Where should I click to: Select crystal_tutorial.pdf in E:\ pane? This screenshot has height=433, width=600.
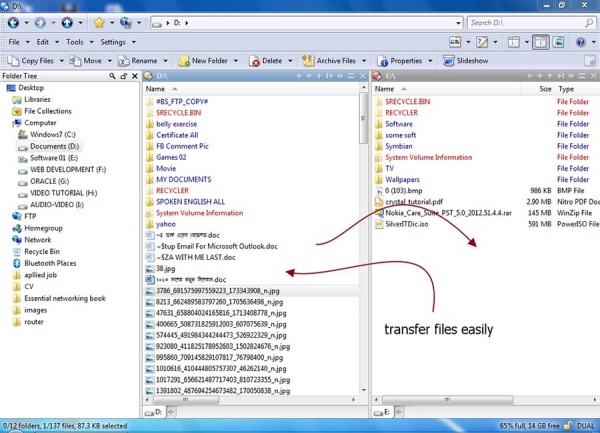(414, 202)
